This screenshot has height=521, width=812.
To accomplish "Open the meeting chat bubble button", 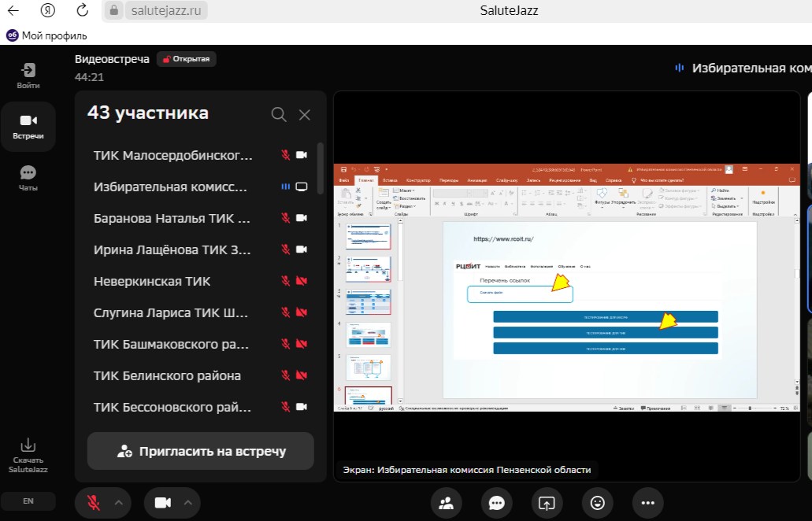I will point(497,503).
